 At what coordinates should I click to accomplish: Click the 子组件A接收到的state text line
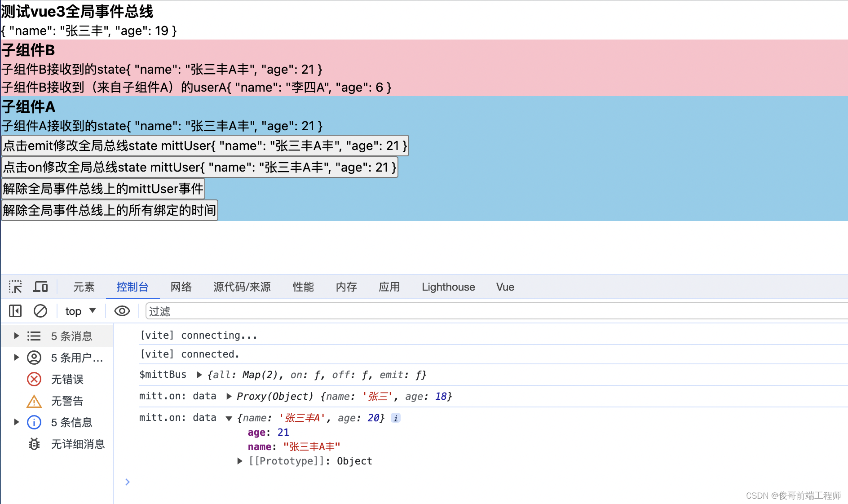pos(162,126)
